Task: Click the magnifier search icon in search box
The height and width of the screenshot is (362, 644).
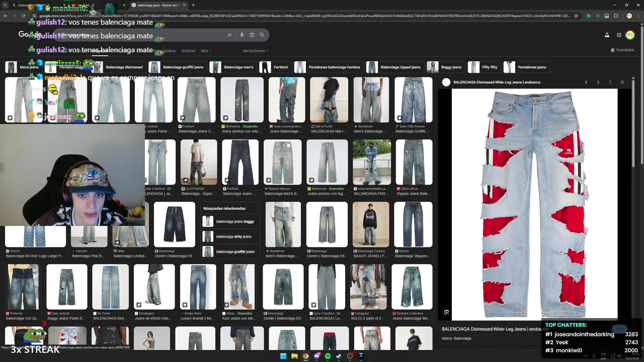Action: pyautogui.click(x=262, y=35)
